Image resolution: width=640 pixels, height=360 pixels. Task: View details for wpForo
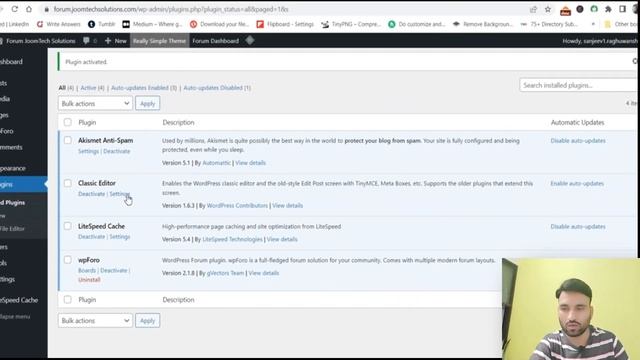tap(264, 273)
